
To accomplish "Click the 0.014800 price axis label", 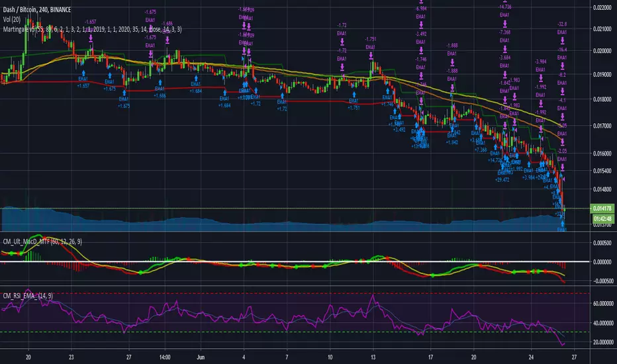I will coord(602,189).
